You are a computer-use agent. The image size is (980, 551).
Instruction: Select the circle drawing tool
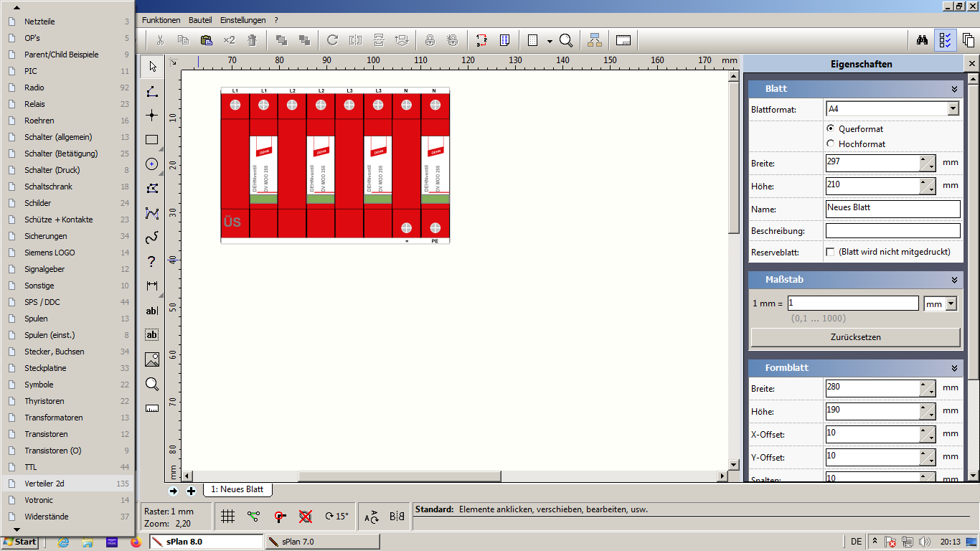(x=152, y=164)
